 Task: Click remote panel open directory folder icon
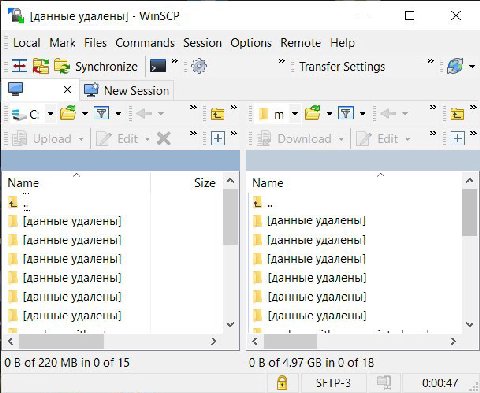(x=313, y=113)
